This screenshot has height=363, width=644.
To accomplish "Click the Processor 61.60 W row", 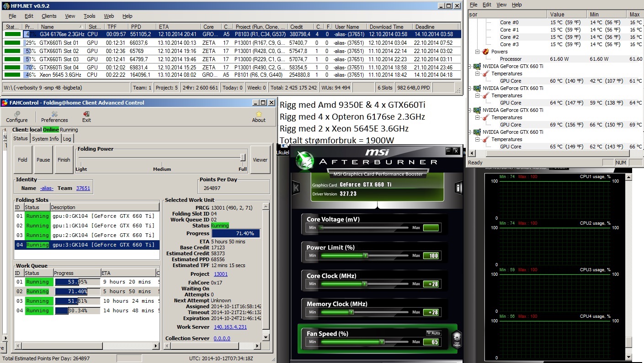I will click(x=555, y=59).
